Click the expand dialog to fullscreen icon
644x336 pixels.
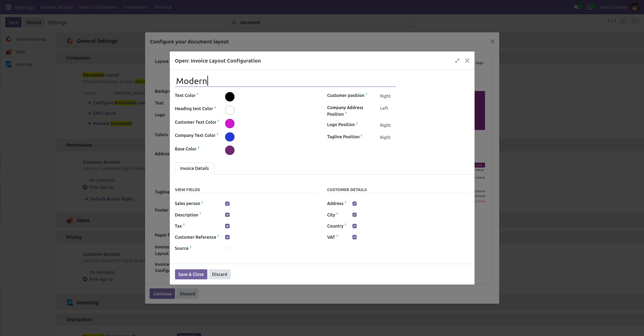click(457, 61)
